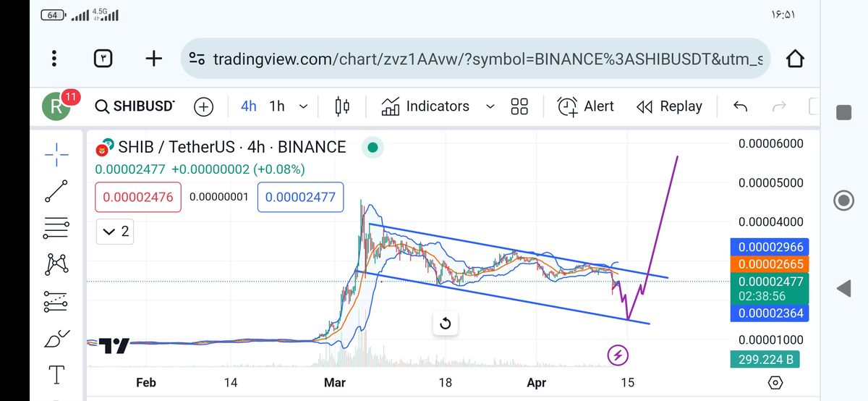Viewport: 868px width, 401px height.
Task: Select the forecasting and measurement tool
Action: coord(56,301)
